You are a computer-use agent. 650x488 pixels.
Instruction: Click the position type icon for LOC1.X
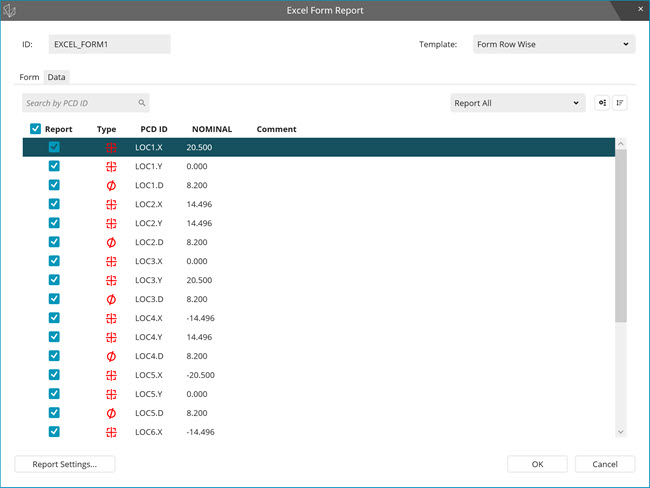click(x=110, y=148)
